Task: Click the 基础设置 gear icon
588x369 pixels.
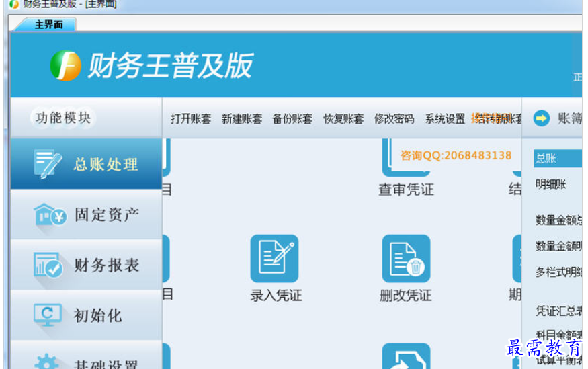Action: (46, 362)
